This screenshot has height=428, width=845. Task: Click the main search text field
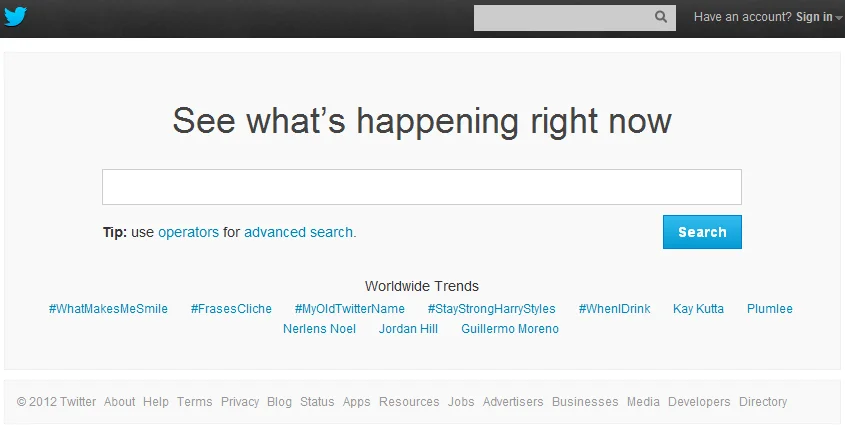(x=421, y=187)
